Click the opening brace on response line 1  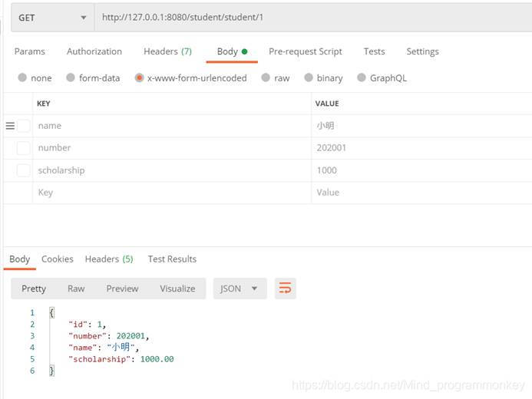click(51, 312)
